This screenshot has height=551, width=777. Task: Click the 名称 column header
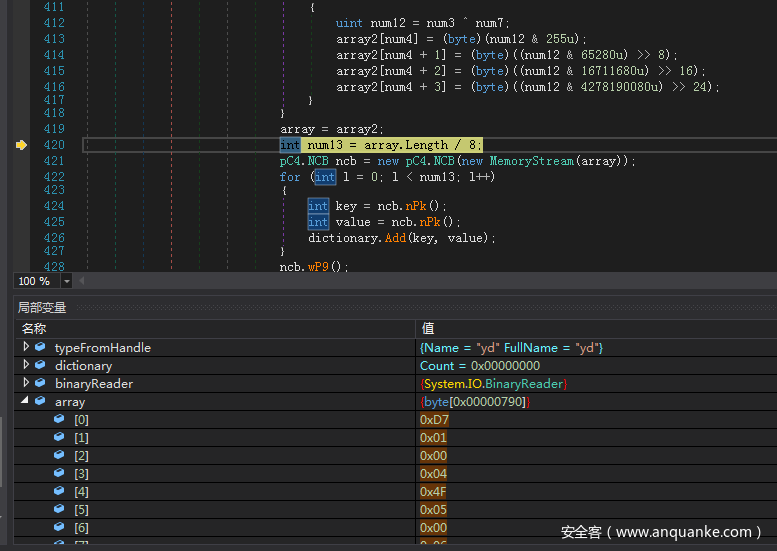pos(34,328)
